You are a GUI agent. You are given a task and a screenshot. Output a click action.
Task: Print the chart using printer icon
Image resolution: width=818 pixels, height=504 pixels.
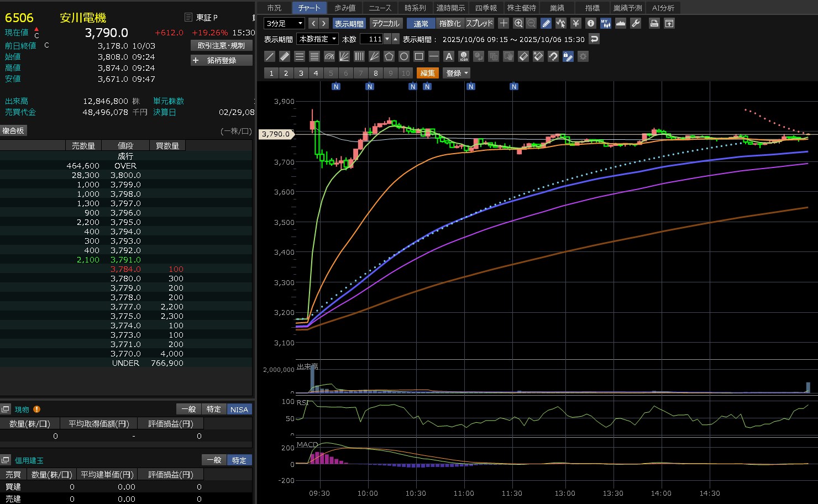(x=654, y=23)
